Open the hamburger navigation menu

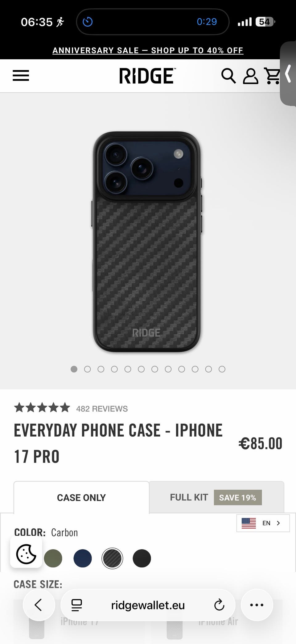pyautogui.click(x=21, y=76)
